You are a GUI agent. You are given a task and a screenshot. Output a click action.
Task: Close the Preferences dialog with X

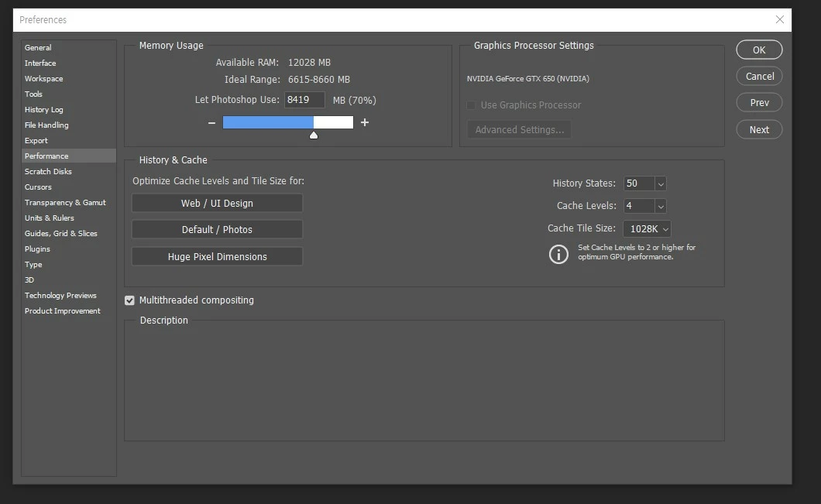(780, 19)
